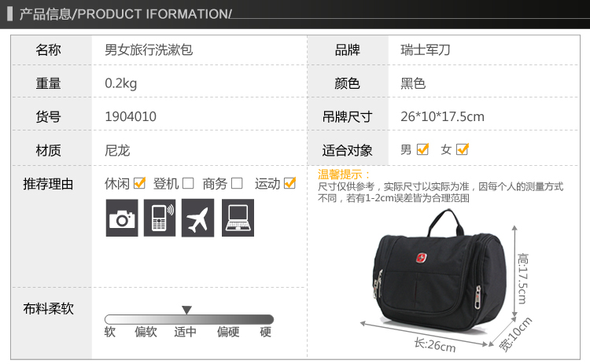Toggle the 女 checkbox

[x=463, y=149]
